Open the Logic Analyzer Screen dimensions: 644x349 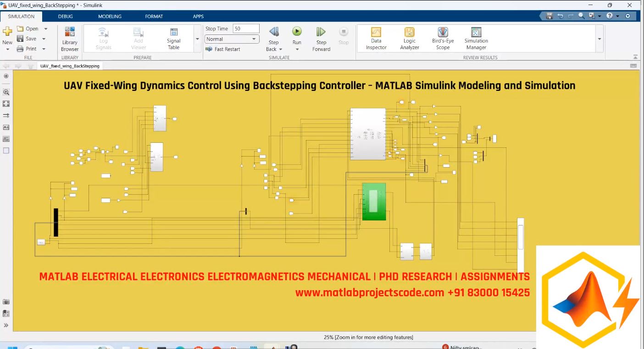[x=409, y=38]
